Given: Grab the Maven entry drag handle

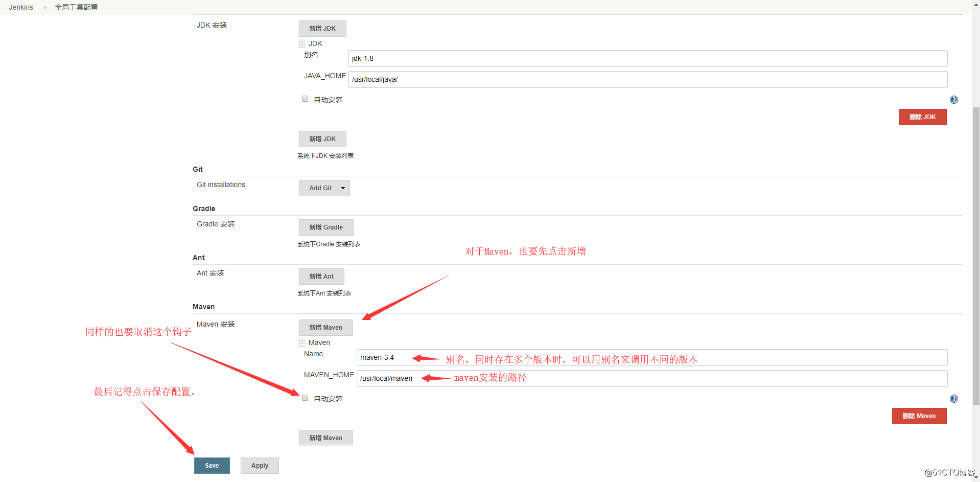Looking at the screenshot, I should coord(302,343).
